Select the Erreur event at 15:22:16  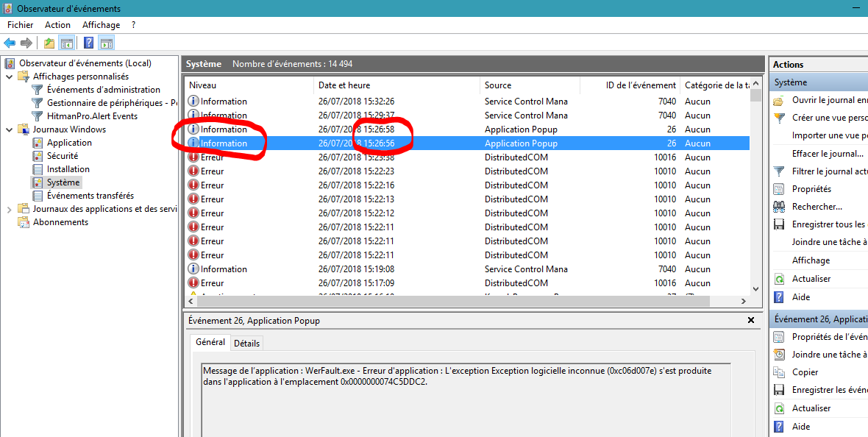click(x=468, y=185)
